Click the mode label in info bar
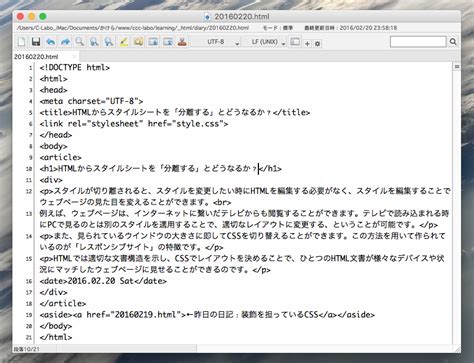 tap(277, 28)
